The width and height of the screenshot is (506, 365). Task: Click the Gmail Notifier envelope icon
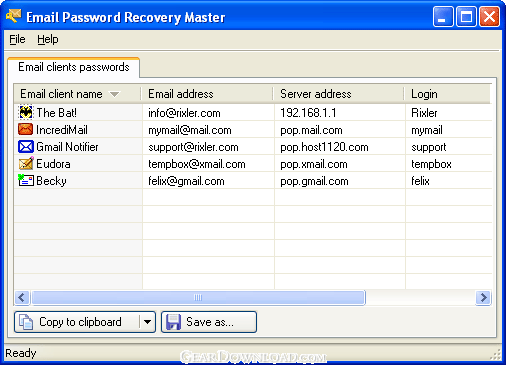click(x=26, y=147)
